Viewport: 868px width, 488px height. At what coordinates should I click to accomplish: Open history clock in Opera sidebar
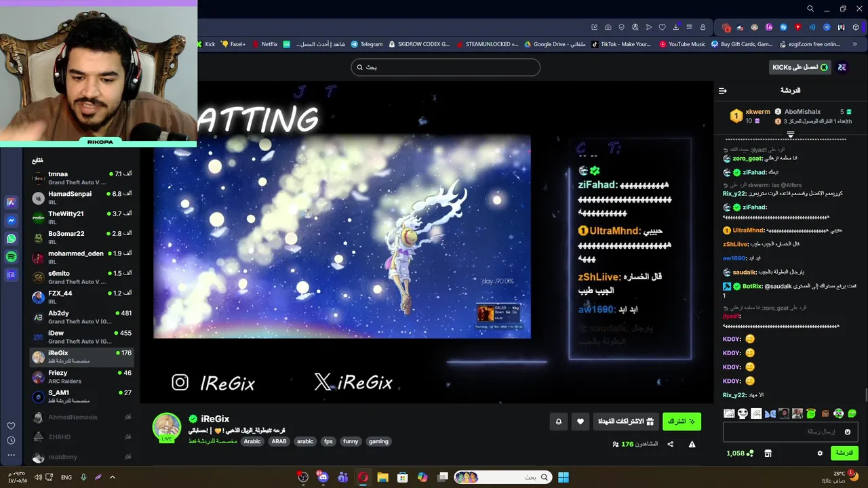(x=11, y=441)
